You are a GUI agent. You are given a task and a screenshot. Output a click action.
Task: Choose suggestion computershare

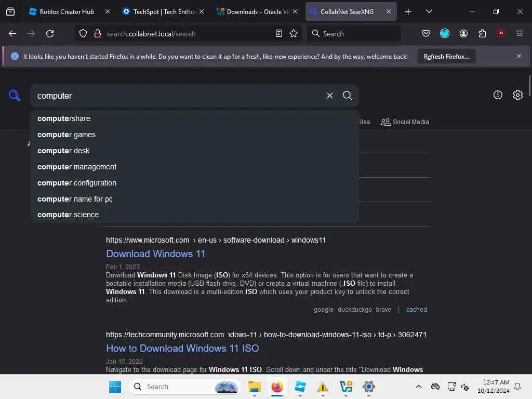(x=194, y=118)
